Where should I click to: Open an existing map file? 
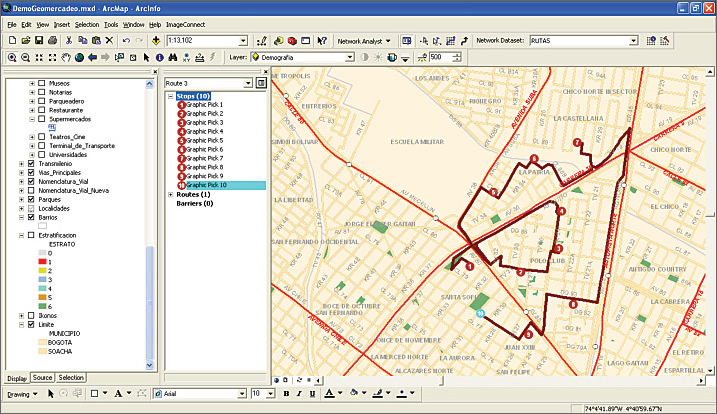click(x=26, y=41)
